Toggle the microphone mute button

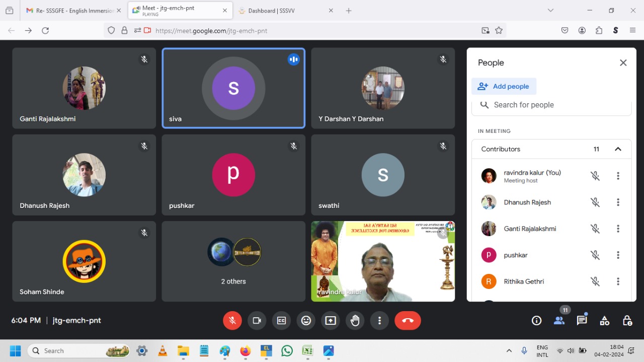coord(232,321)
